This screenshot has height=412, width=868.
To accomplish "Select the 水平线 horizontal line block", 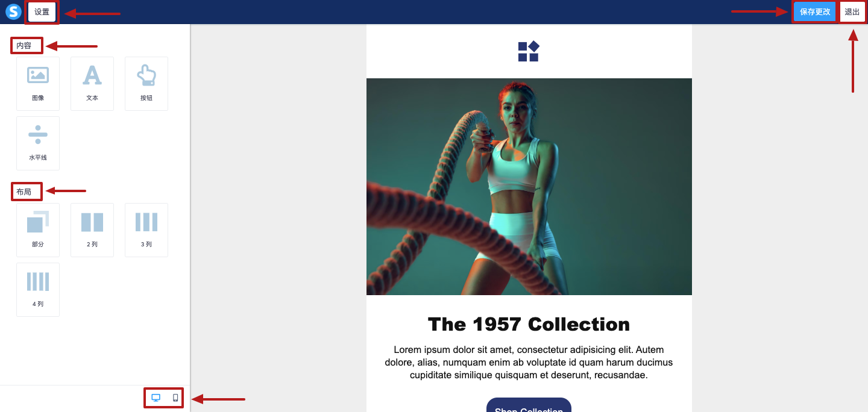I will tap(38, 143).
